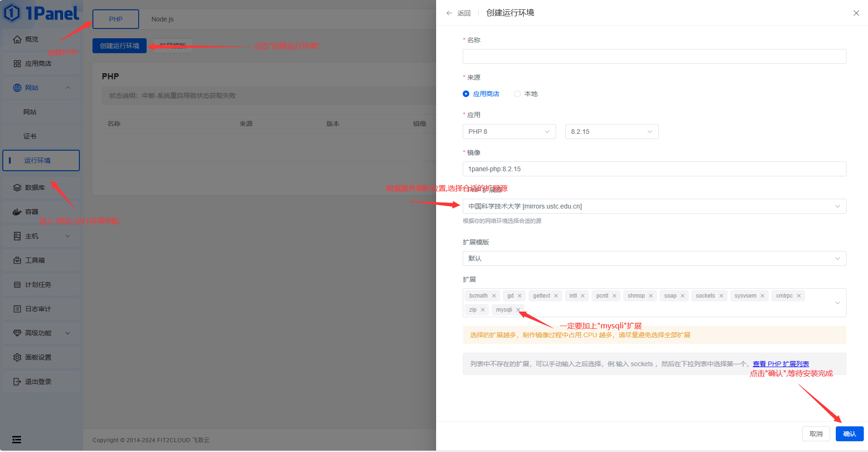Open the mirror source dropdown
868x452 pixels.
[654, 206]
